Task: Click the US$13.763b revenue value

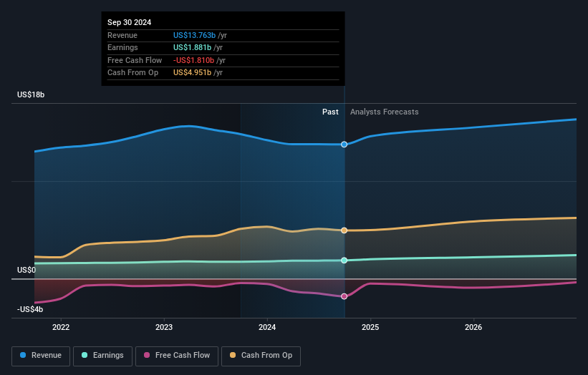Action: pos(194,35)
